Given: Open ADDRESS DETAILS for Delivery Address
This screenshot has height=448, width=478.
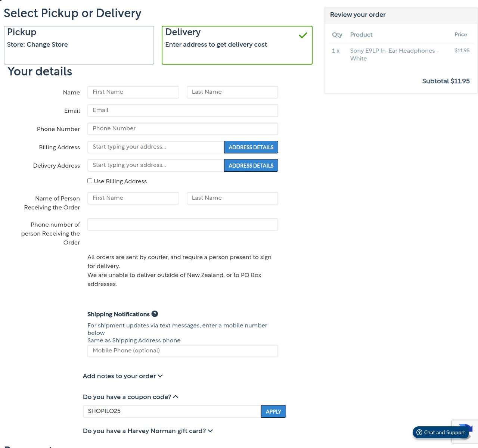Looking at the screenshot, I should click(251, 165).
